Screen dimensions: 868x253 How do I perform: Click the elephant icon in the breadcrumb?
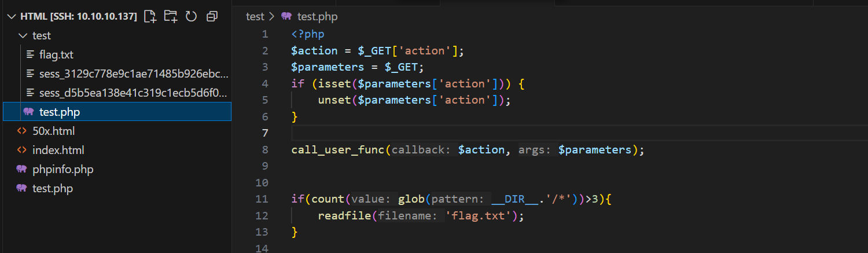coord(286,16)
